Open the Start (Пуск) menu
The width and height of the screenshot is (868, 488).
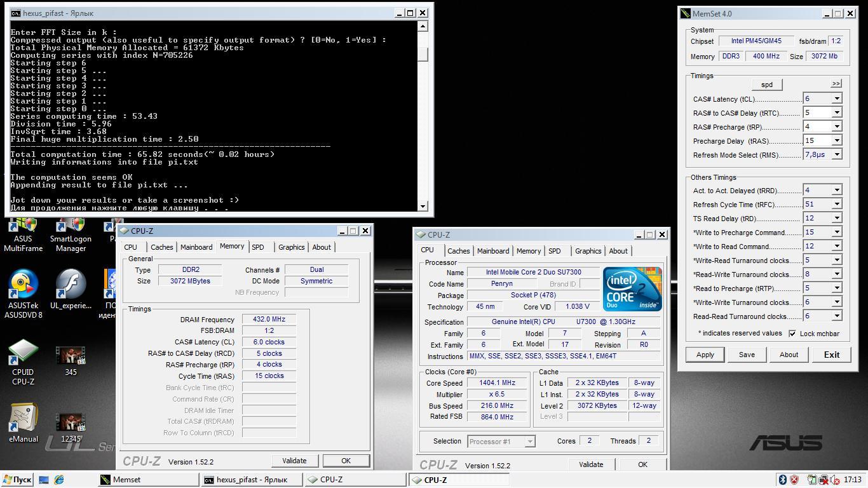click(17, 480)
